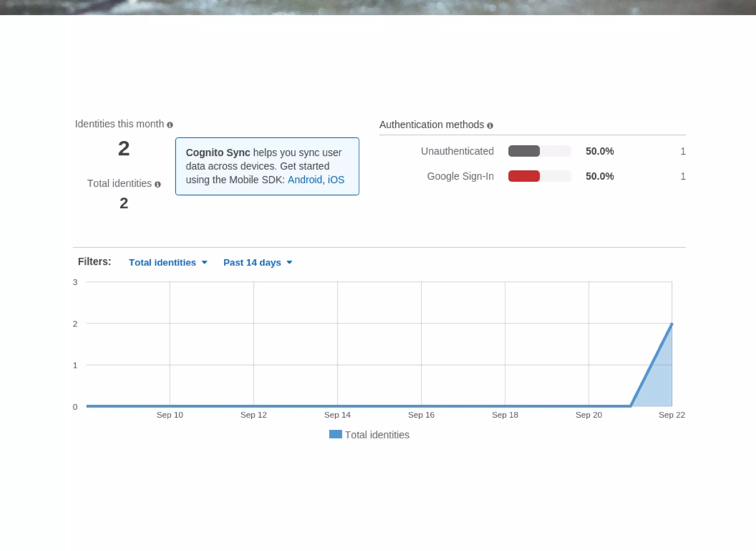
Task: Click the Google Sign-In method label
Action: 460,176
